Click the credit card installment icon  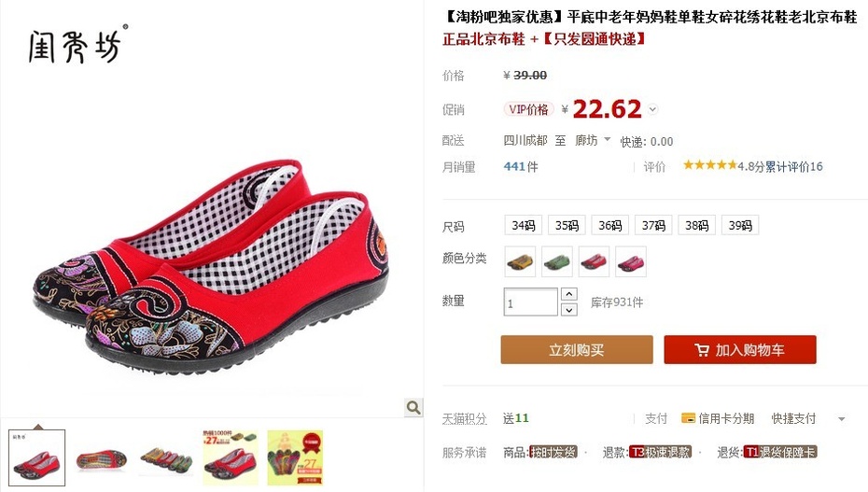pos(688,418)
